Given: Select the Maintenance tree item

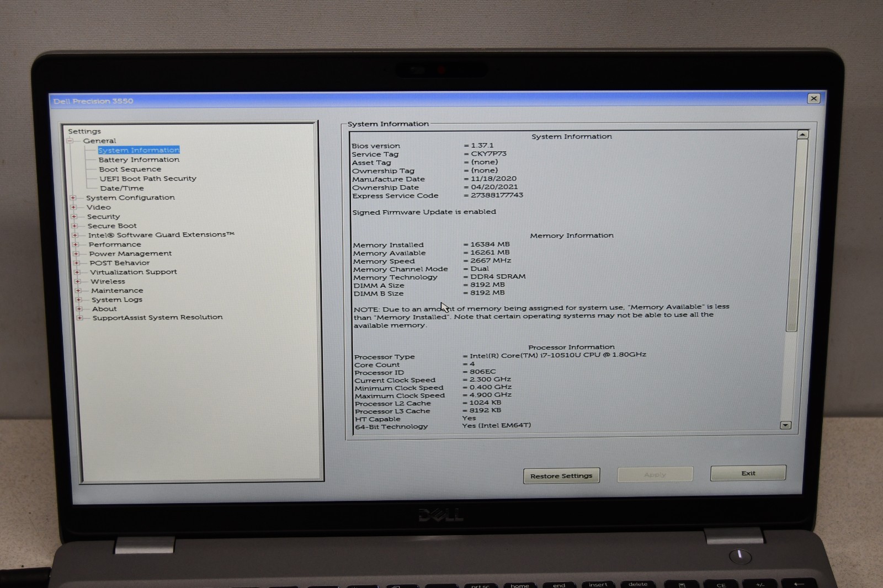Looking at the screenshot, I should pos(117,291).
